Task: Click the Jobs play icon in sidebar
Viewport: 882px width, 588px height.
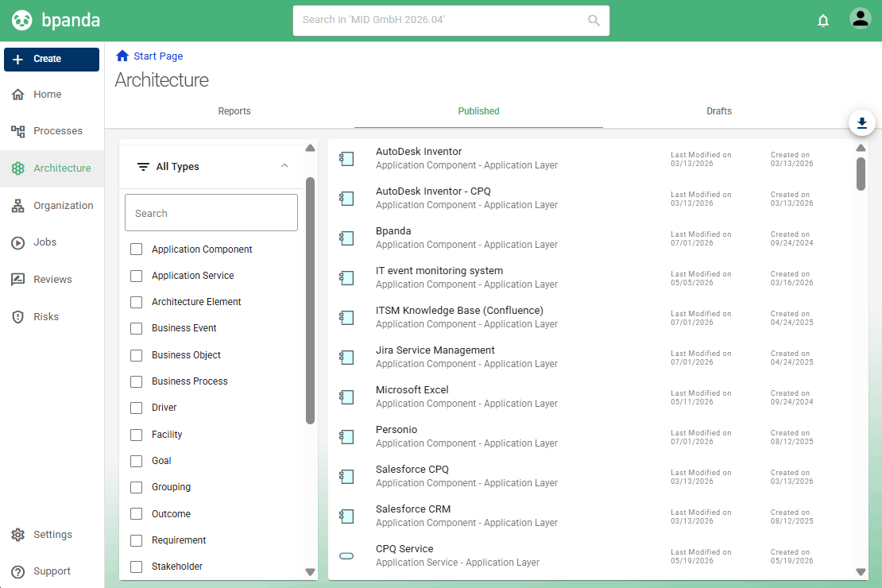Action: click(18, 242)
